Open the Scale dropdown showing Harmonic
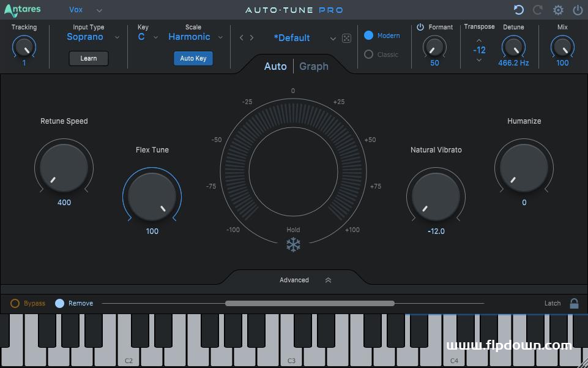Image resolution: width=588 pixels, height=368 pixels. [x=190, y=37]
